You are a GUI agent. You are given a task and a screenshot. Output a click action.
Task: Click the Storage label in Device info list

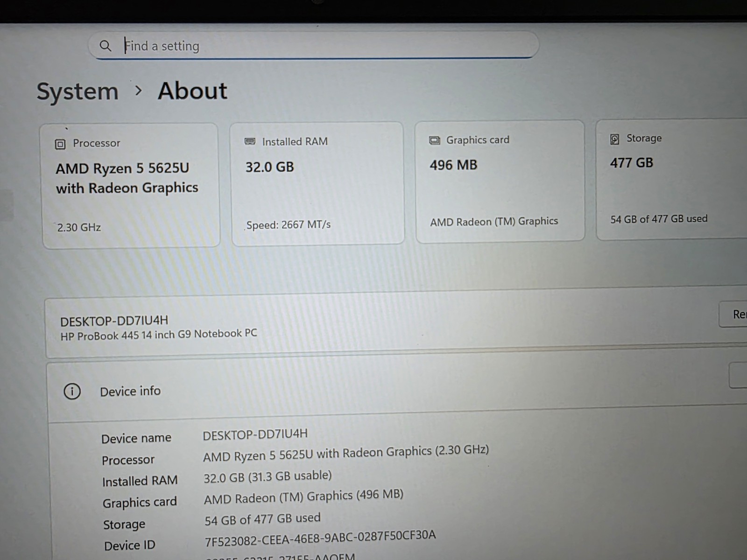(124, 525)
